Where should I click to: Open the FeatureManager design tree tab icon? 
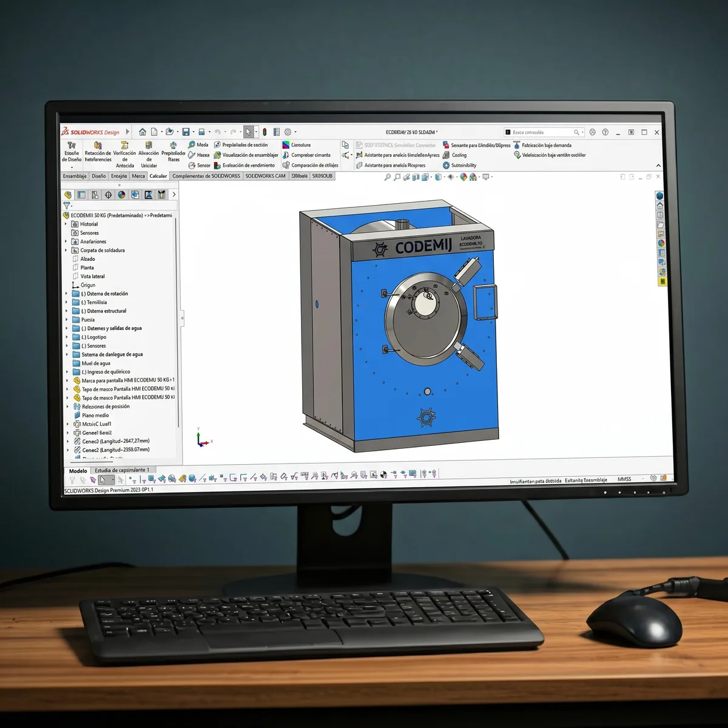point(68,195)
